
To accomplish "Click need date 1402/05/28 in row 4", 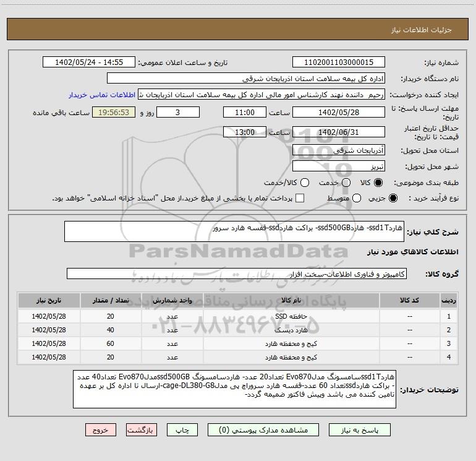I will point(49,358).
